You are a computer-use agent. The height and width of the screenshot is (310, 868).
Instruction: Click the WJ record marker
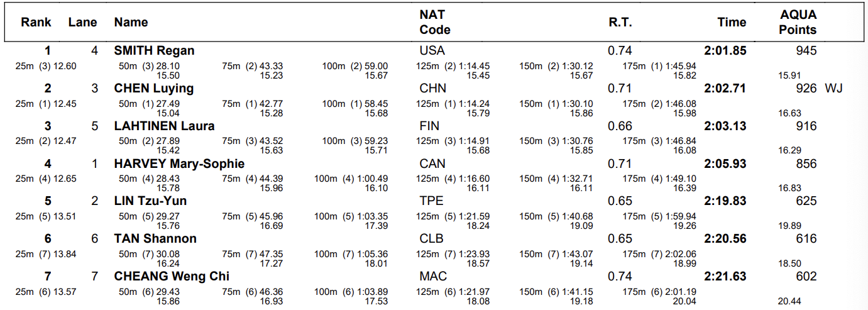point(833,89)
